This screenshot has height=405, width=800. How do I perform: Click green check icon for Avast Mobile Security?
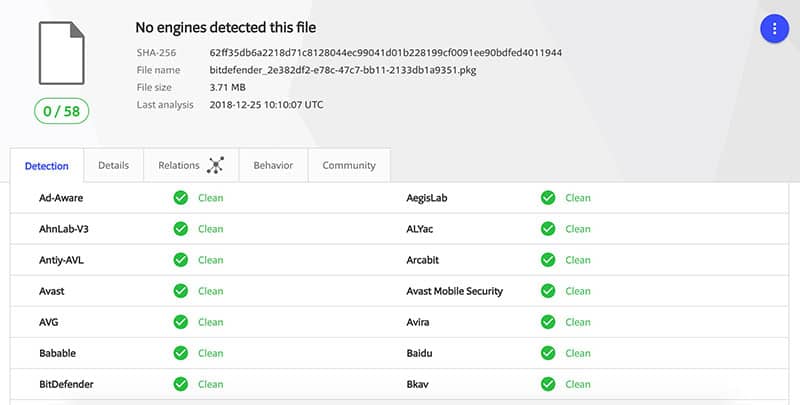pyautogui.click(x=548, y=291)
